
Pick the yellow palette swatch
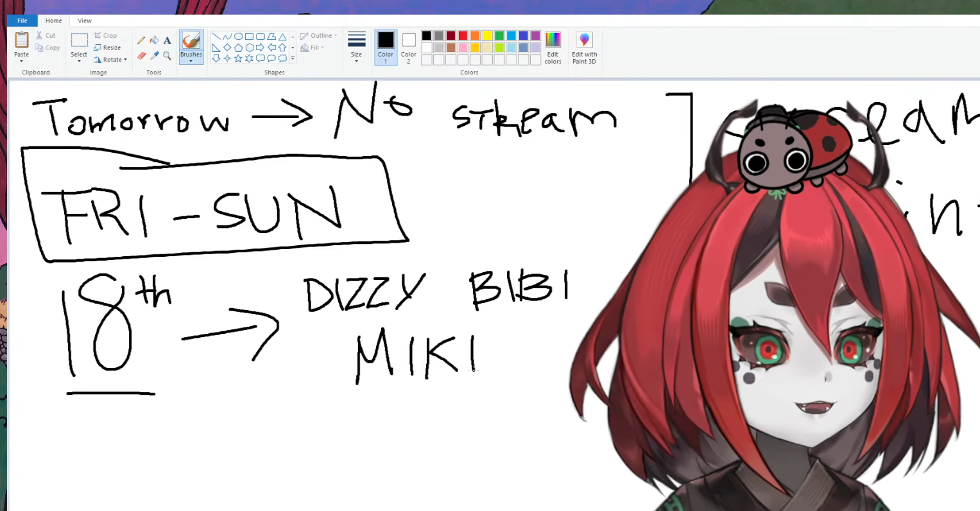point(487,36)
